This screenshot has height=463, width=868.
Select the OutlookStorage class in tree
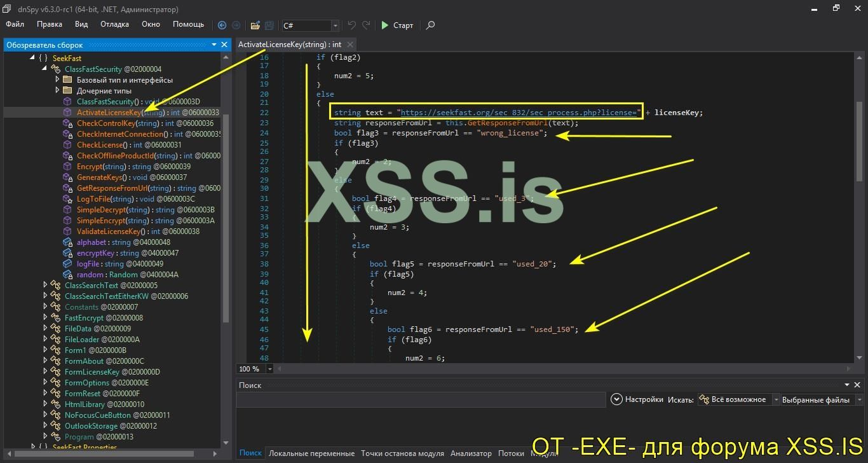point(111,426)
